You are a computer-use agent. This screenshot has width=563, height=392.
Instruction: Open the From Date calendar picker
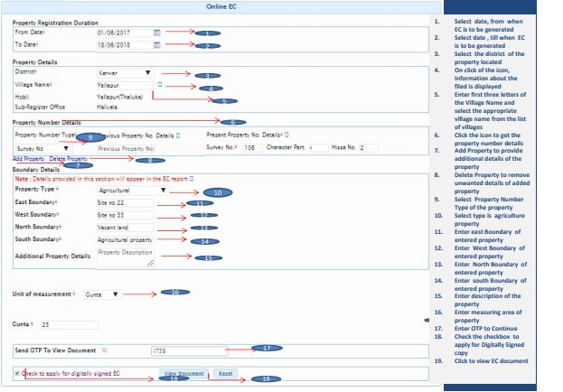158,32
